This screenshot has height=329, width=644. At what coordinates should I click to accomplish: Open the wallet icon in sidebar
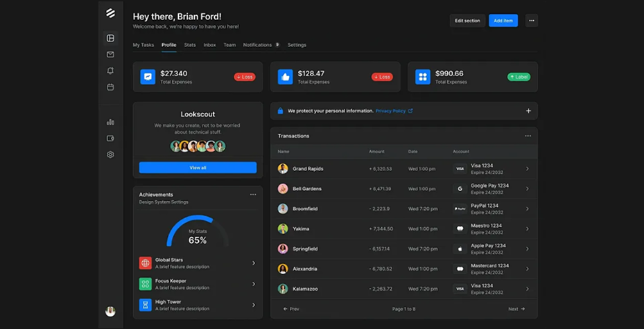tap(110, 139)
